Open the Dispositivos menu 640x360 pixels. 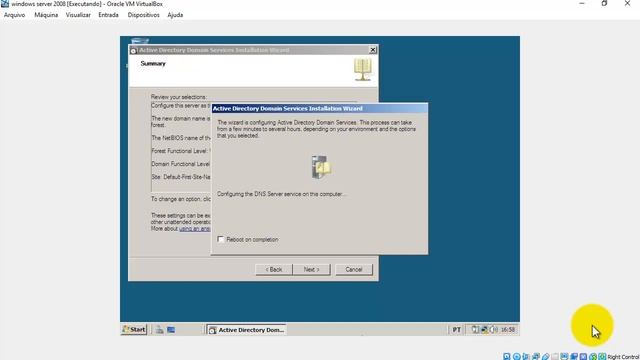[x=143, y=15]
